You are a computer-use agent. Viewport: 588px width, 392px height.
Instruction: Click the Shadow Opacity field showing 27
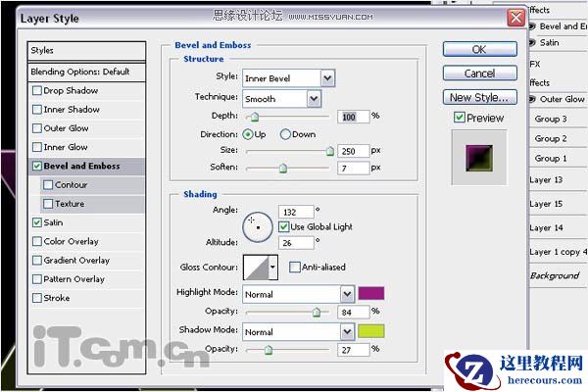point(354,350)
